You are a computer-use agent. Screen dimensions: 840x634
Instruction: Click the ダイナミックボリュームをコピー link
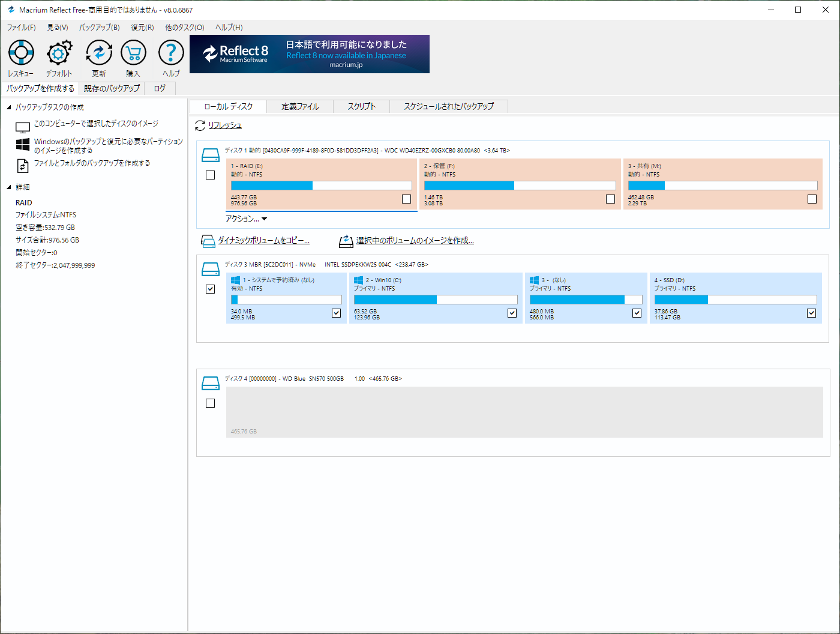click(x=264, y=241)
